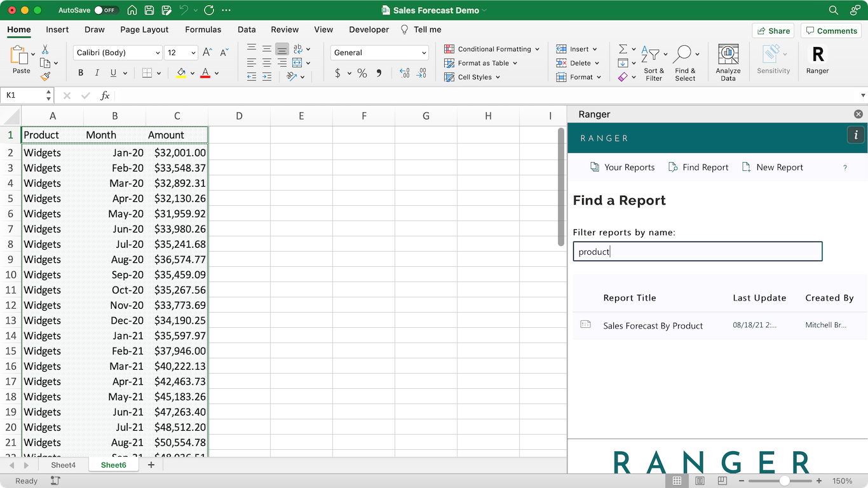Click the Save icon in title bar
Screen dimensions: 868x488
pos(149,10)
